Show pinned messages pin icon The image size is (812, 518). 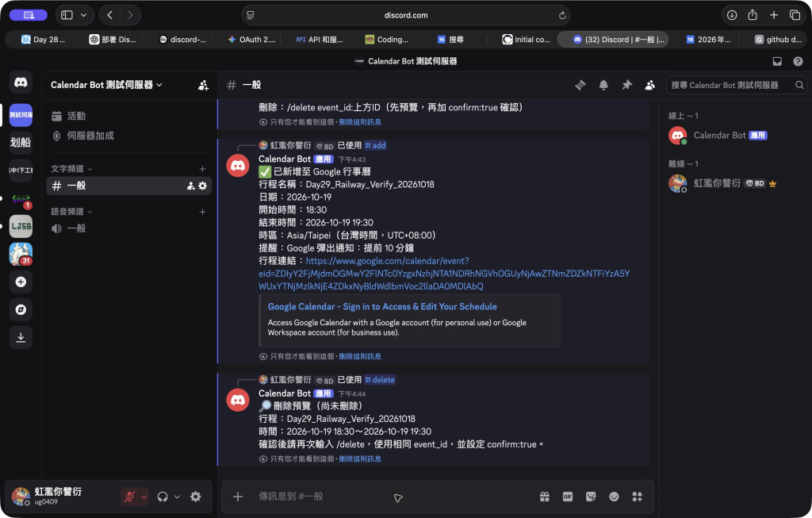(626, 85)
